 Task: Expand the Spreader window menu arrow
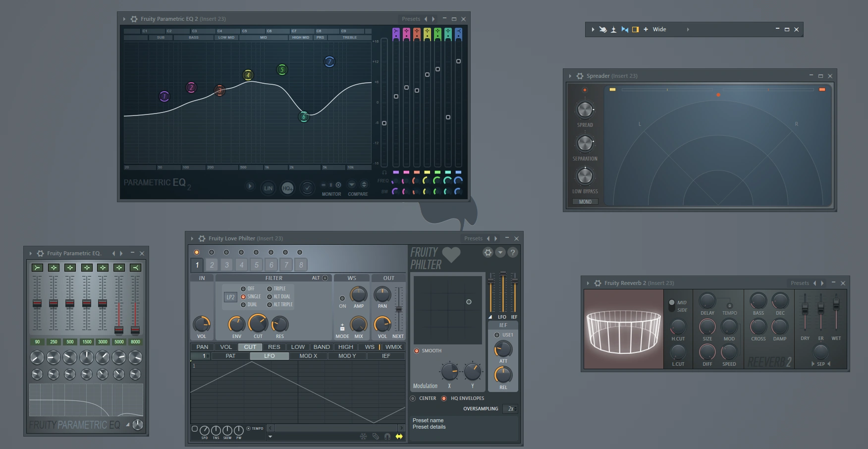(570, 76)
